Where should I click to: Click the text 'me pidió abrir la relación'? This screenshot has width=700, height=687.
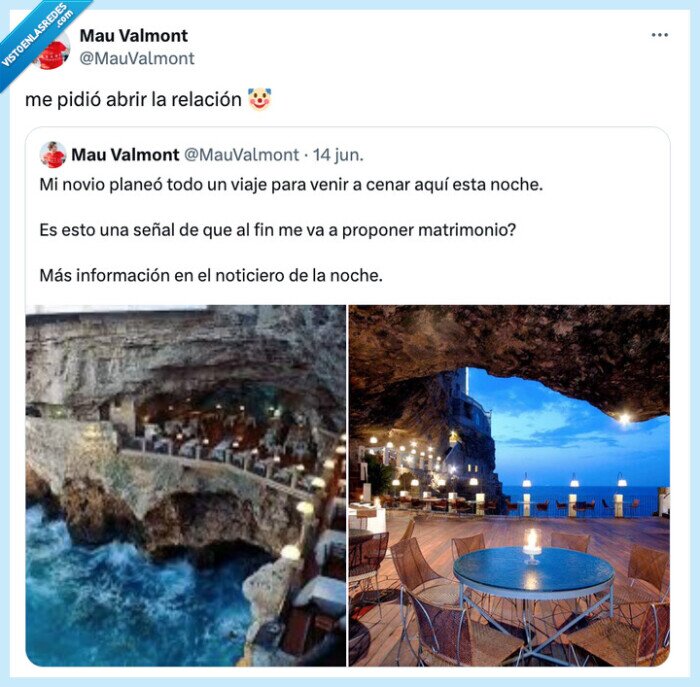click(x=133, y=100)
